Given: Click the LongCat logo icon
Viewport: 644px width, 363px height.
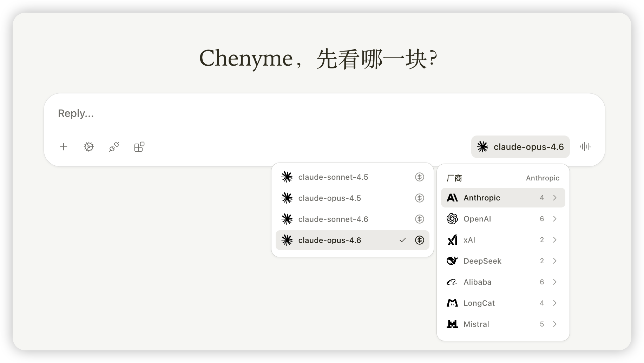Looking at the screenshot, I should [x=452, y=303].
